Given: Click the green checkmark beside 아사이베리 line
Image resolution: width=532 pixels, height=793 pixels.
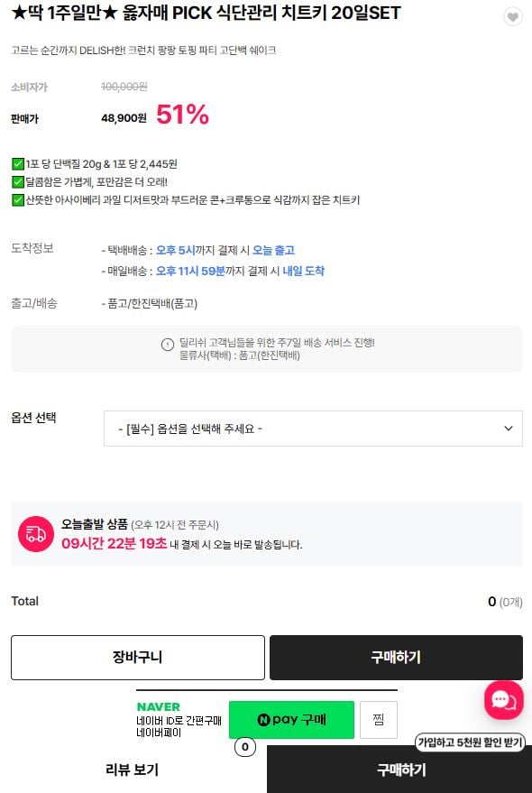Looking at the screenshot, I should tap(18, 199).
